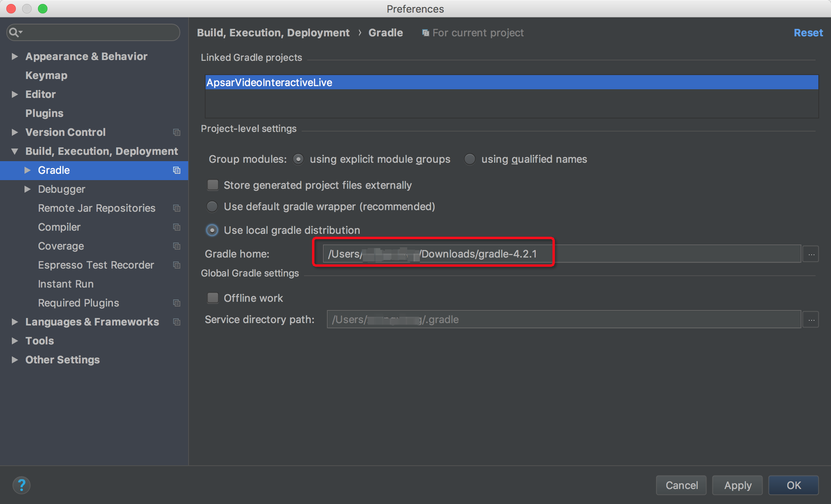Screen dimensions: 831x504
Task: Click the project icon beside Espresso Test Recorder
Action: coord(177,265)
